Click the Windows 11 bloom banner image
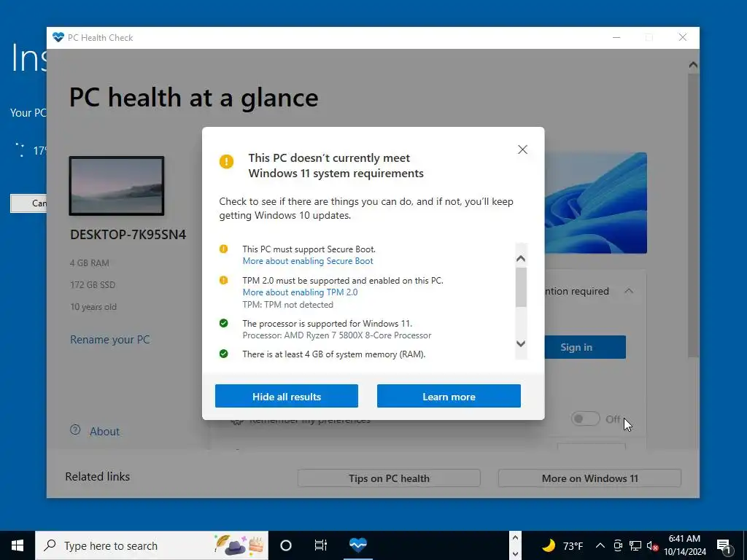 (595, 203)
